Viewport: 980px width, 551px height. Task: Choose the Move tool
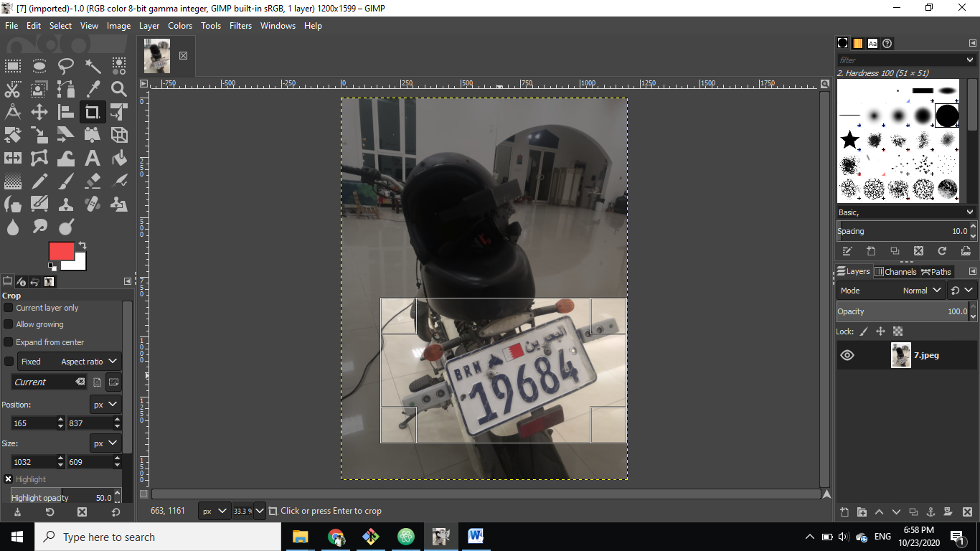coord(39,112)
